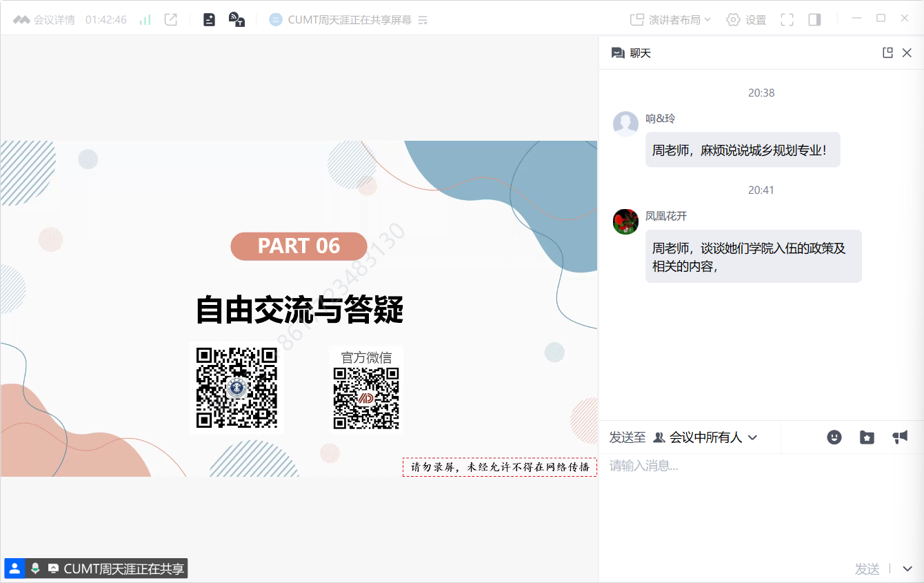Toggle the right sidebar panel
This screenshot has width=924, height=583.
point(814,20)
